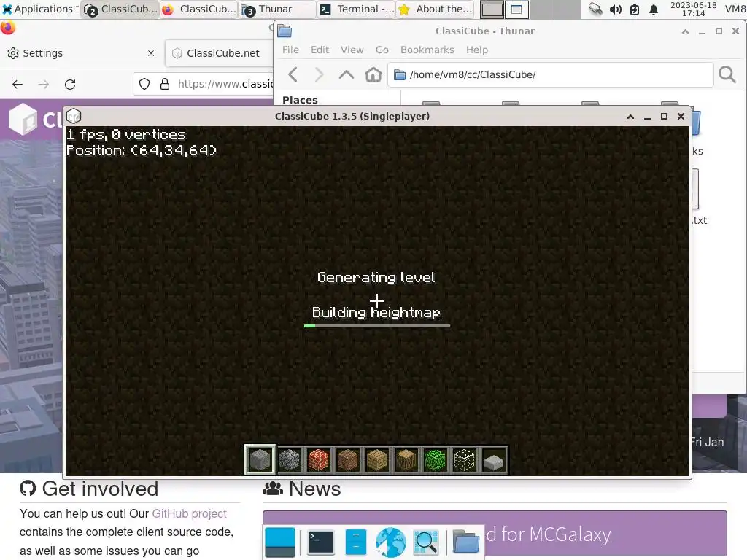The height and width of the screenshot is (560, 747).
Task: Click the network icon in system tray
Action: [x=595, y=9]
